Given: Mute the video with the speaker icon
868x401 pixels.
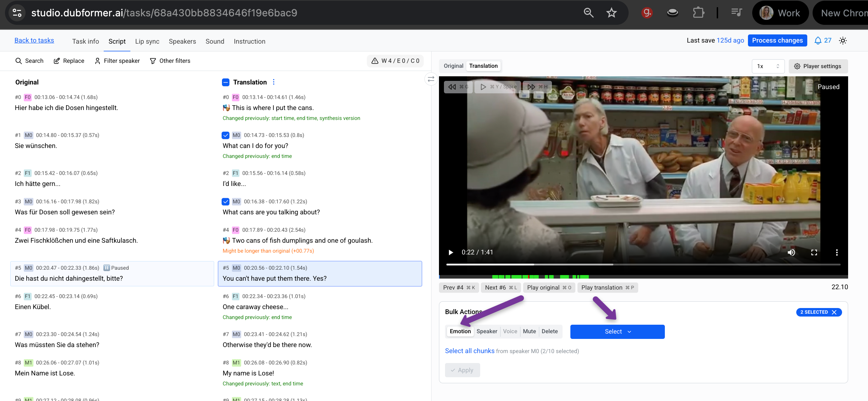Looking at the screenshot, I should tap(791, 252).
